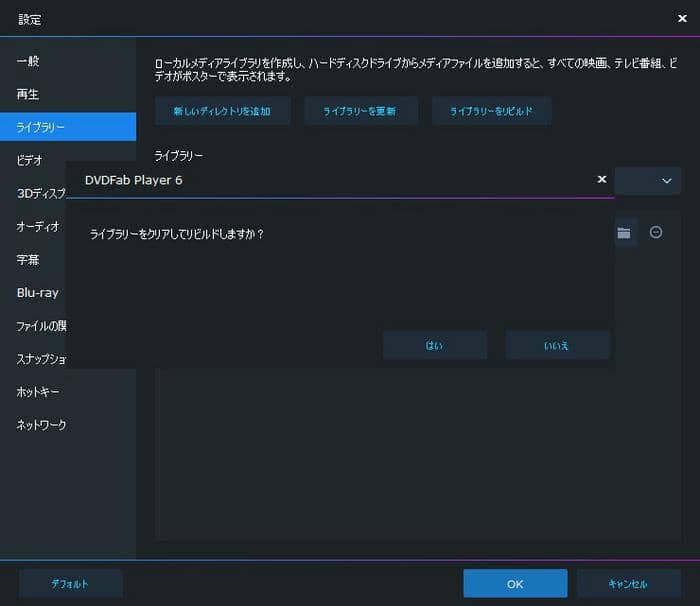Expand the library dropdown chevron

click(667, 181)
